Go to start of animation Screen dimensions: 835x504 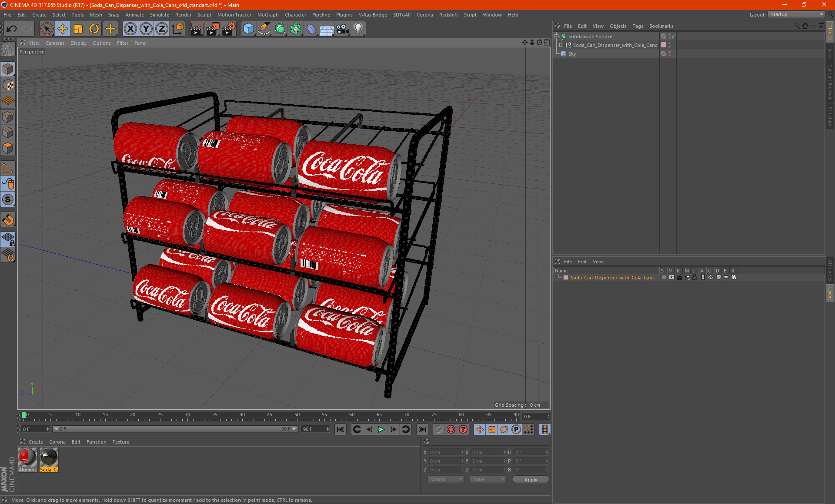(x=341, y=429)
